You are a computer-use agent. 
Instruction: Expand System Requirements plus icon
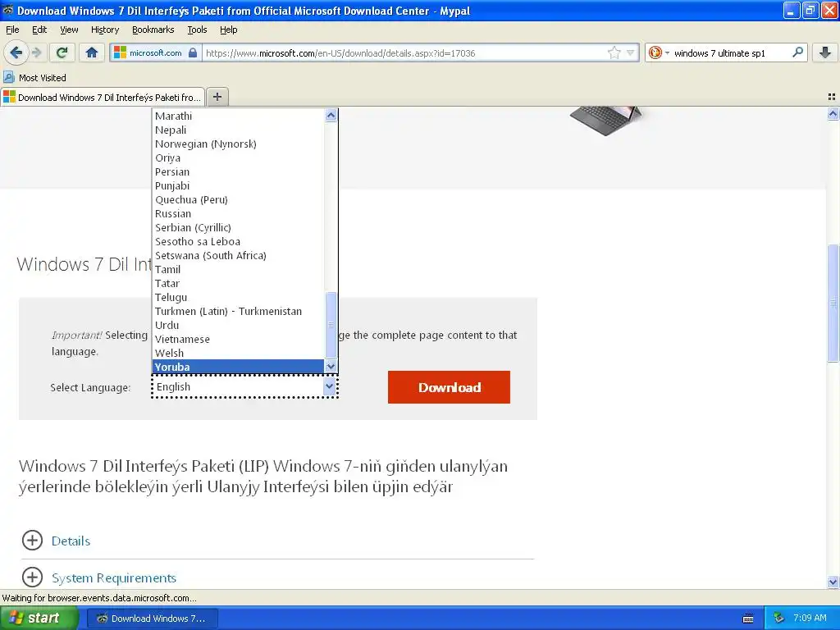(x=32, y=577)
